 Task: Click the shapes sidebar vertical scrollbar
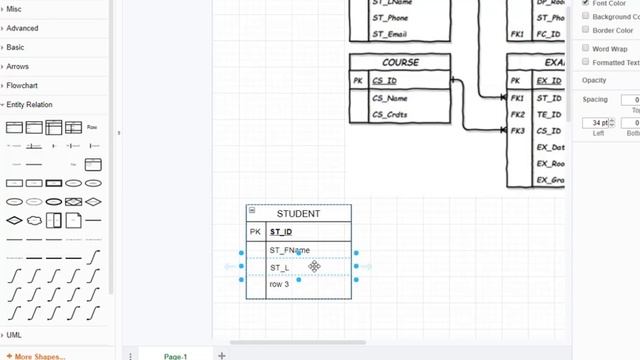111,147
